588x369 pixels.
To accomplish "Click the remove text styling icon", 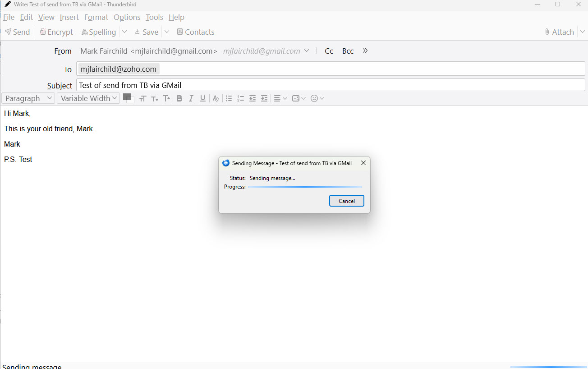I will coord(216,98).
